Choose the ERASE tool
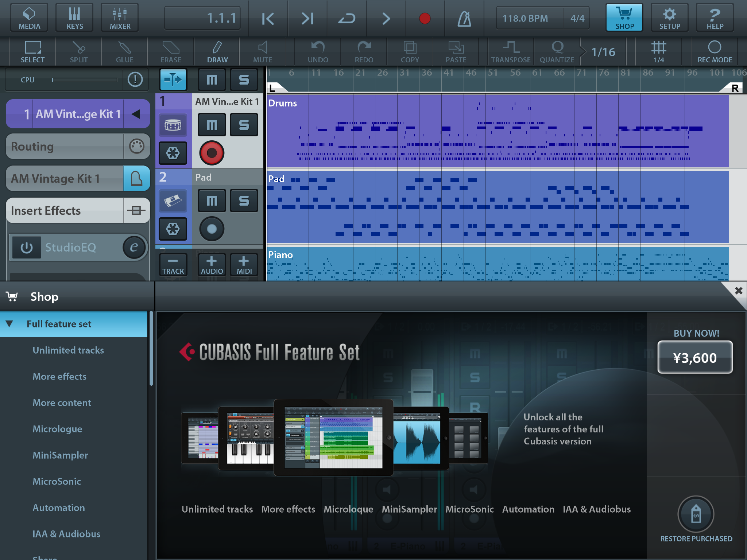The image size is (747, 560). coord(171,52)
